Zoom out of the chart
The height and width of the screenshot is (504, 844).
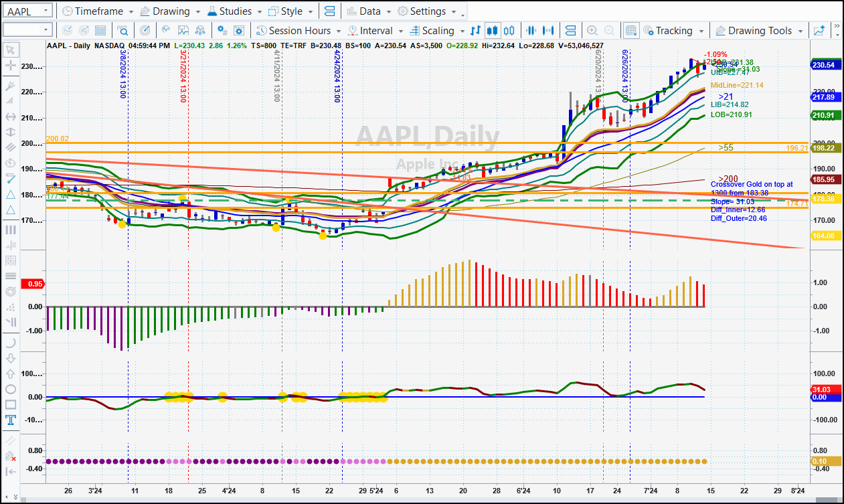pyautogui.click(x=609, y=31)
